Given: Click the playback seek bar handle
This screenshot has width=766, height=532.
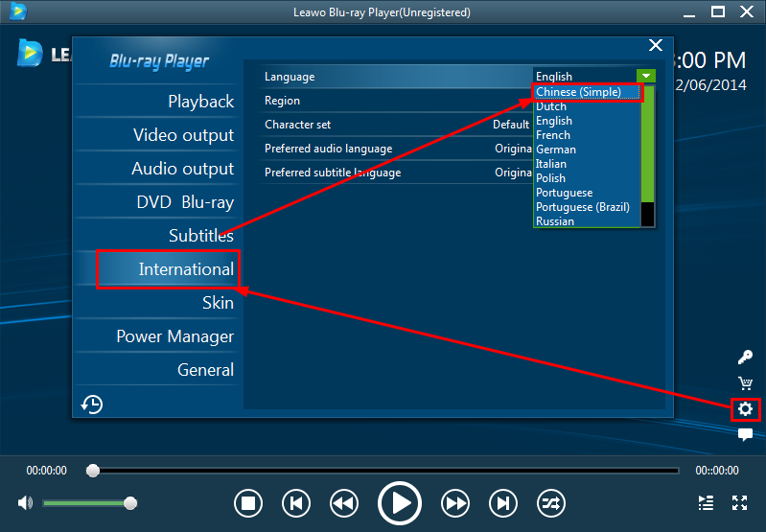Looking at the screenshot, I should point(93,471).
